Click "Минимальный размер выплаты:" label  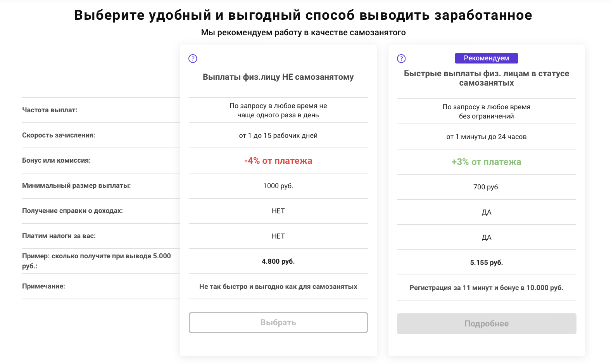[76, 185]
